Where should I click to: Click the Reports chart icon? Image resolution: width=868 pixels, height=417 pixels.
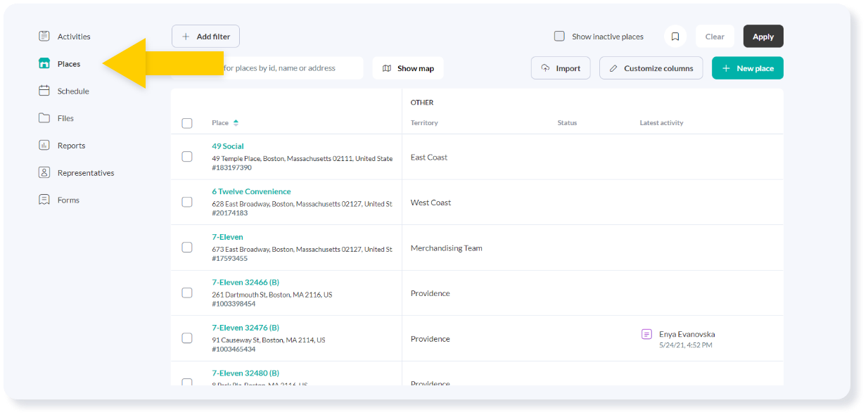tap(44, 146)
